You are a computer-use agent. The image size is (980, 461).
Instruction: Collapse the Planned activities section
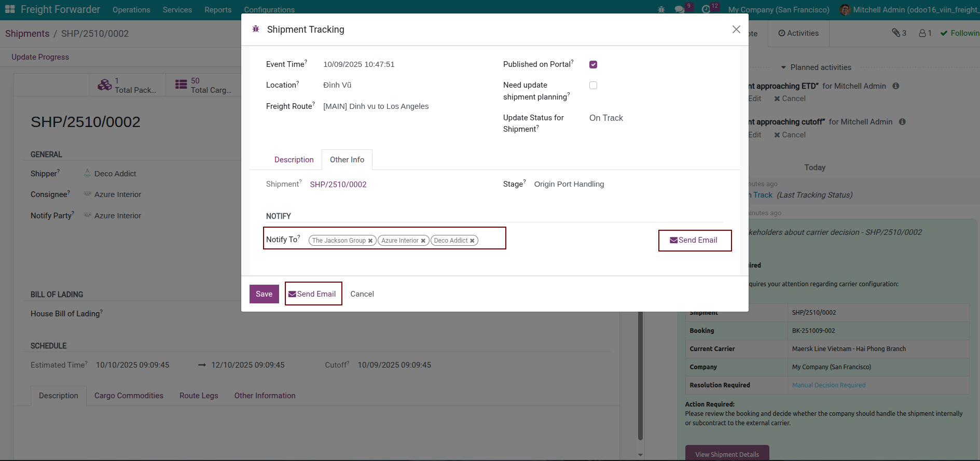coord(816,67)
